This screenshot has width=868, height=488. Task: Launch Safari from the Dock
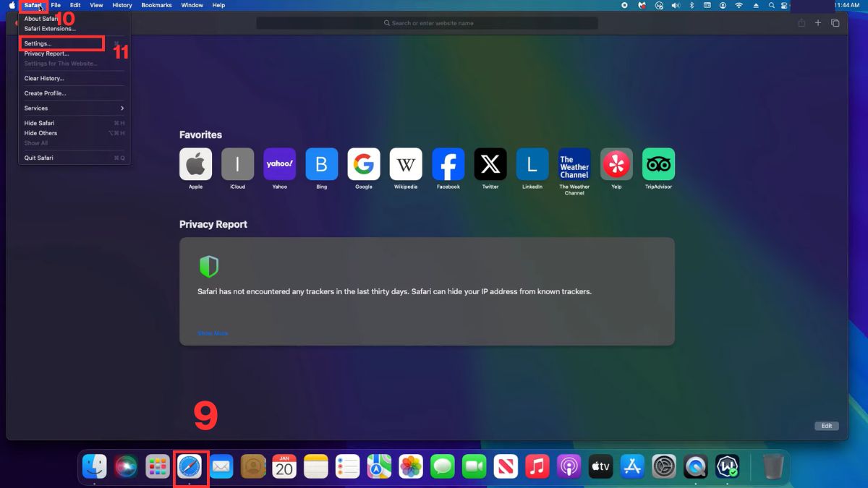tap(190, 467)
